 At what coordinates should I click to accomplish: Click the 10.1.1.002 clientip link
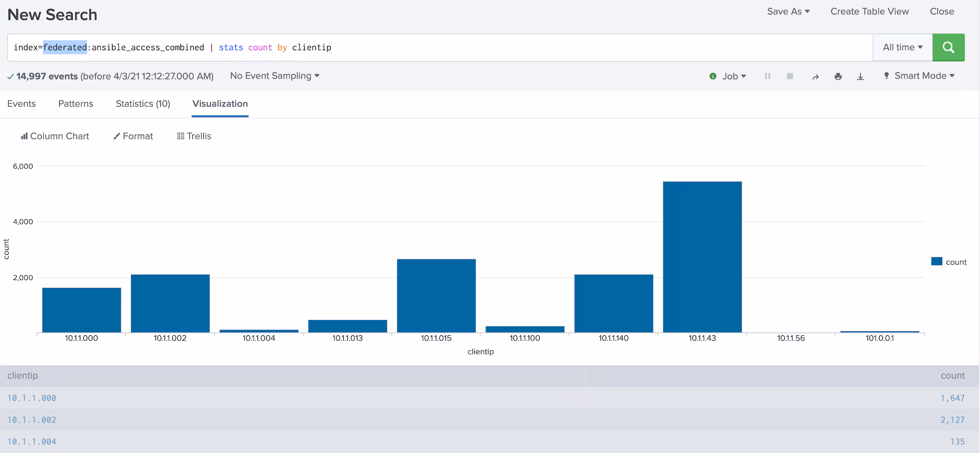point(32,420)
